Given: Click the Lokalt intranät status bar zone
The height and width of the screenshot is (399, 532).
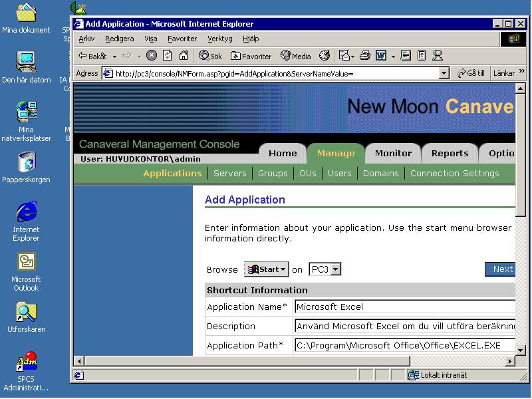Looking at the screenshot, I should click(438, 375).
